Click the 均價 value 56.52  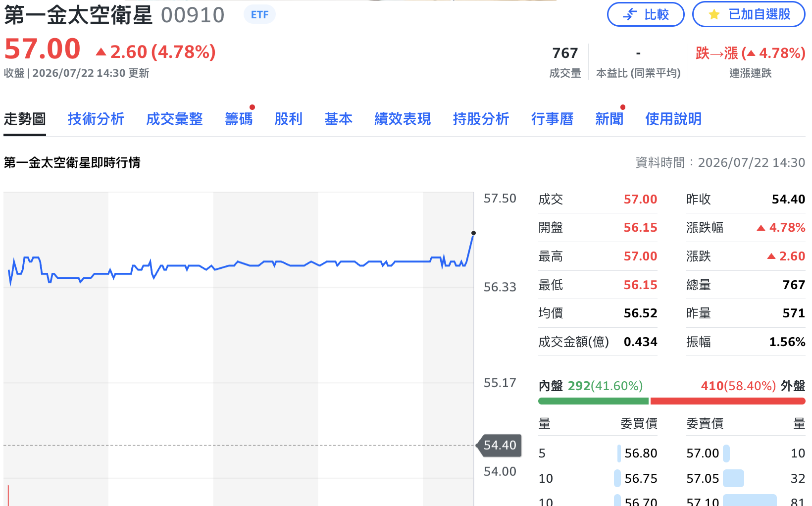click(640, 313)
